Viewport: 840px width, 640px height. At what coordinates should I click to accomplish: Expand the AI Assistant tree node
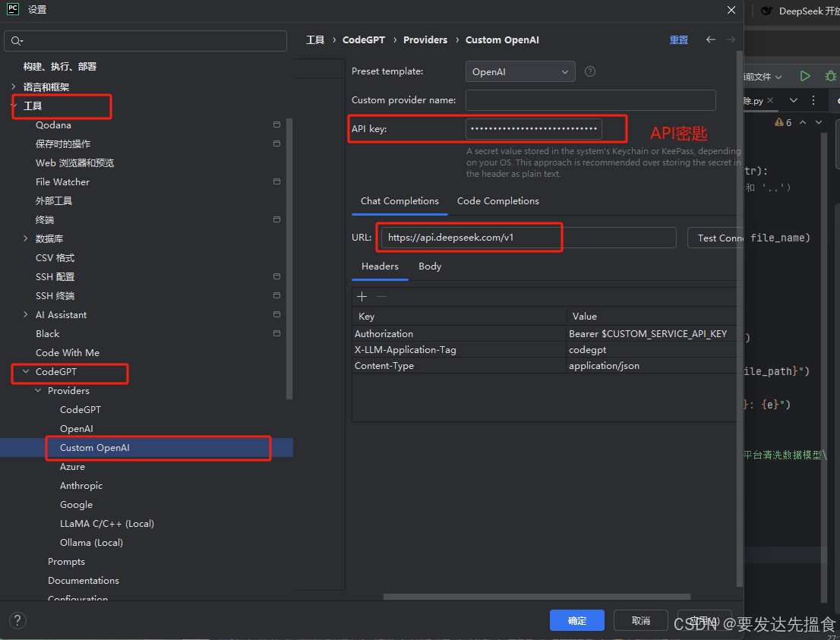pos(26,314)
